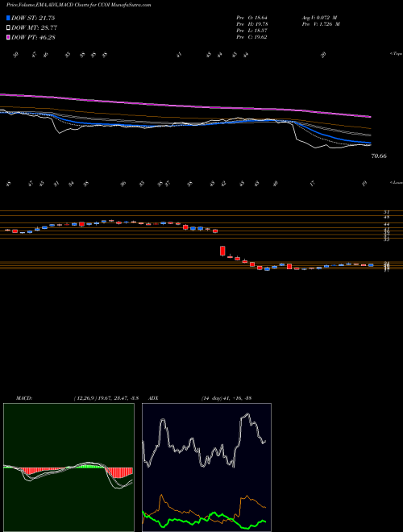Click the 51 price level label on candlestick axis

[x=386, y=212]
